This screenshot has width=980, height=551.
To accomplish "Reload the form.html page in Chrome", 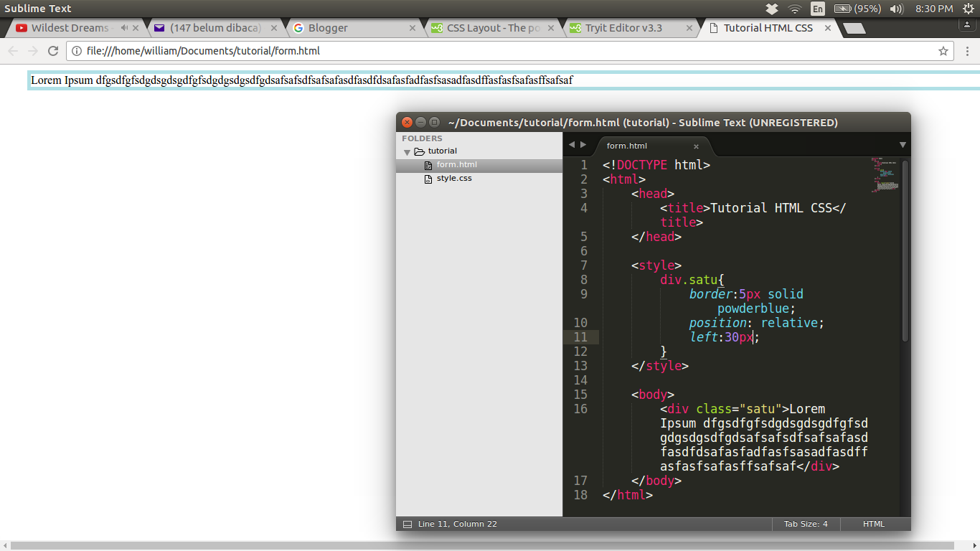I will tap(52, 51).
